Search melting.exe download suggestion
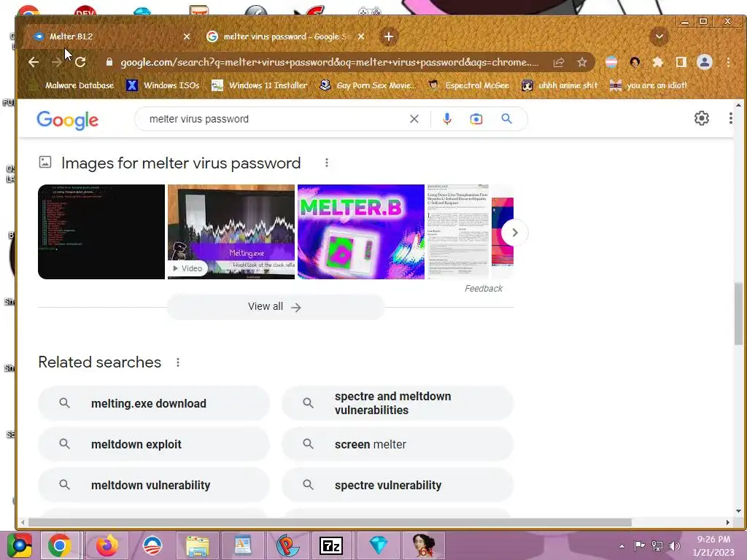This screenshot has height=560, width=747. (154, 403)
